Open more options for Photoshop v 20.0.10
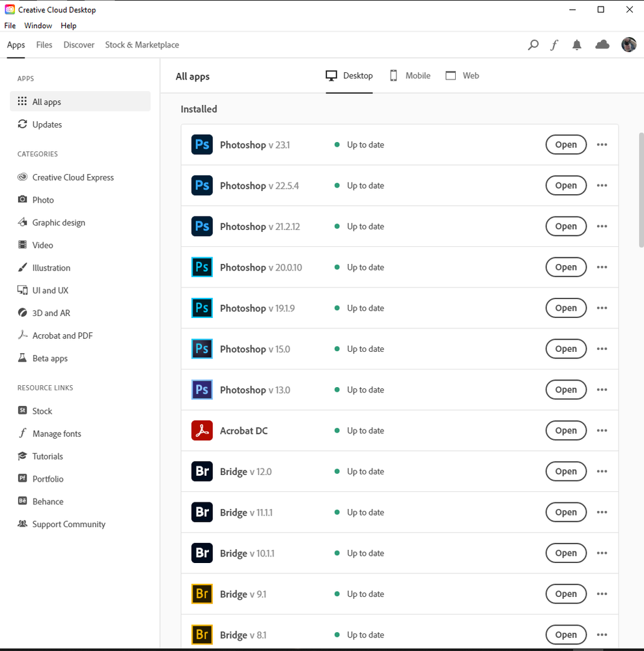Screen dimensions: 644x651 pyautogui.click(x=602, y=267)
